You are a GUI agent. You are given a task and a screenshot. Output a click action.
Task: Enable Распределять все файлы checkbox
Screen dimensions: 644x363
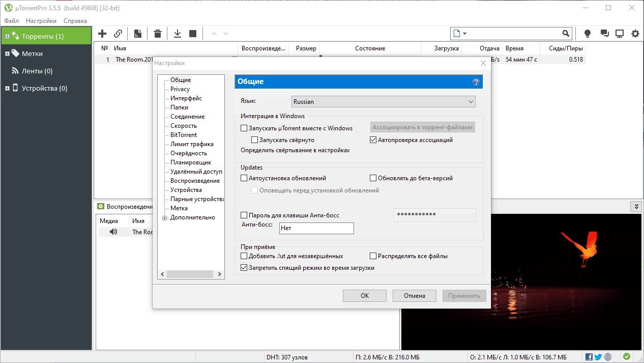pos(373,256)
